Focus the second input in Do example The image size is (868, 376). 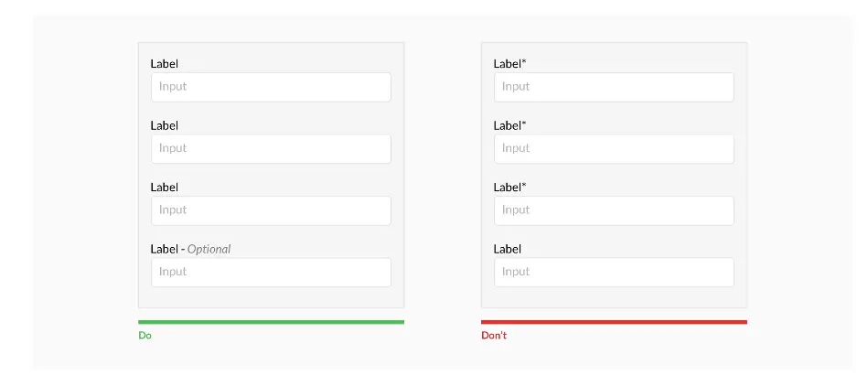coord(271,149)
